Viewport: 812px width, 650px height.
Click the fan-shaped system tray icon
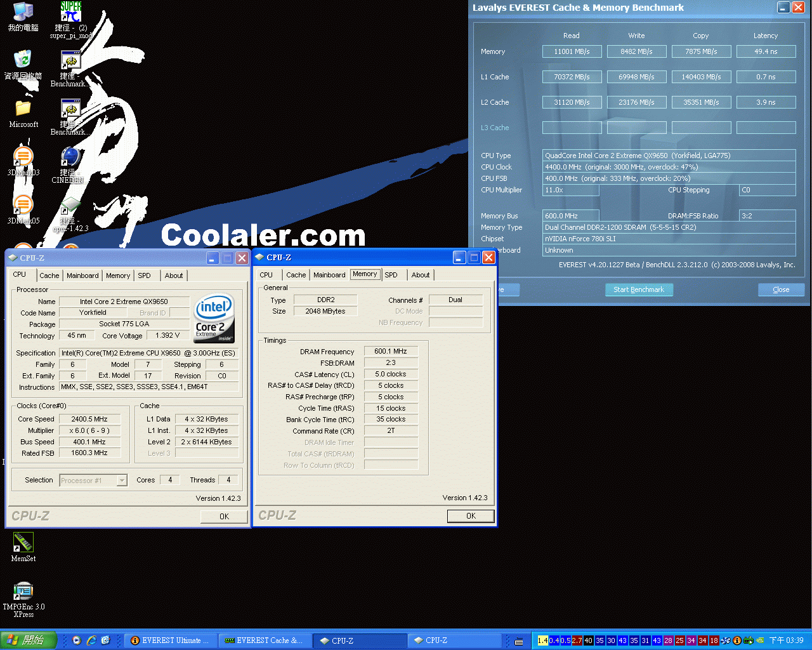pos(726,640)
